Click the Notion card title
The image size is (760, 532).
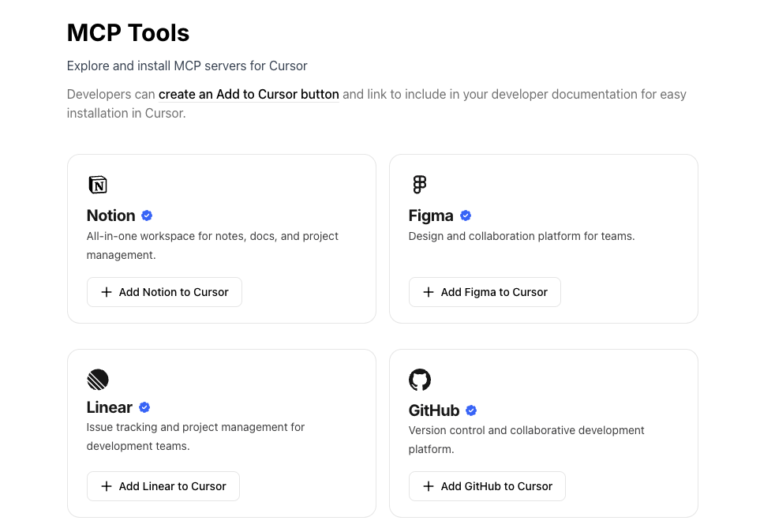[111, 215]
